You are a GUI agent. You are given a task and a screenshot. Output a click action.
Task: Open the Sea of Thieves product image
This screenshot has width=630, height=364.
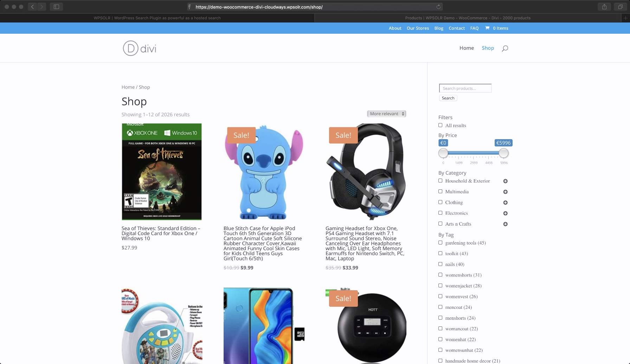[162, 172]
